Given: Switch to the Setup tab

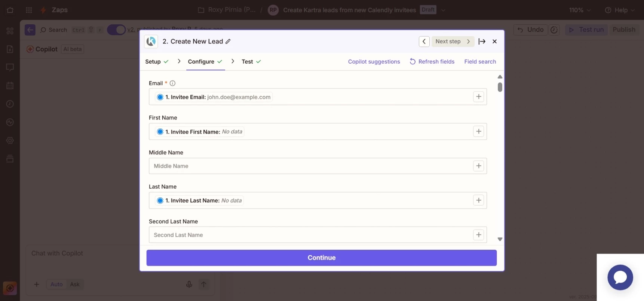Looking at the screenshot, I should (157, 61).
